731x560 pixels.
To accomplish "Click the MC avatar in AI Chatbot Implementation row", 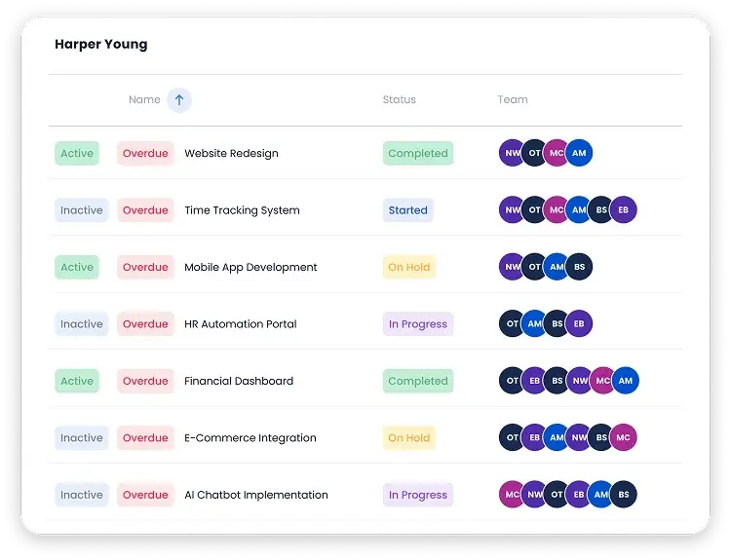I will pos(512,495).
